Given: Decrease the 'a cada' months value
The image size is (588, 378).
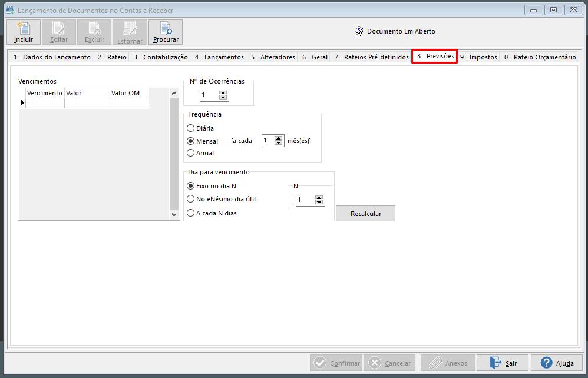Looking at the screenshot, I should pos(278,143).
